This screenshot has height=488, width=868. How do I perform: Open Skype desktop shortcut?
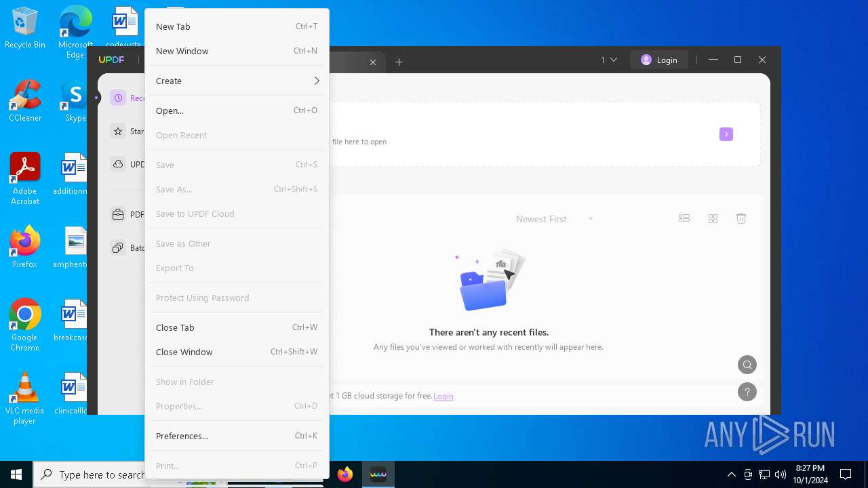[x=75, y=101]
